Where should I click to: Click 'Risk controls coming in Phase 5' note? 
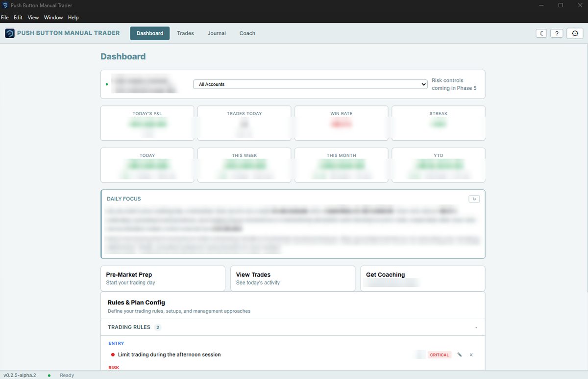(454, 84)
